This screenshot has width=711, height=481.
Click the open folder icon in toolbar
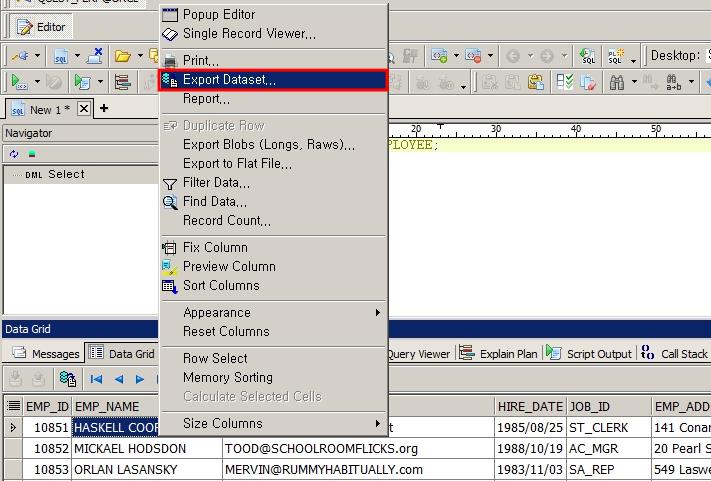coord(122,56)
